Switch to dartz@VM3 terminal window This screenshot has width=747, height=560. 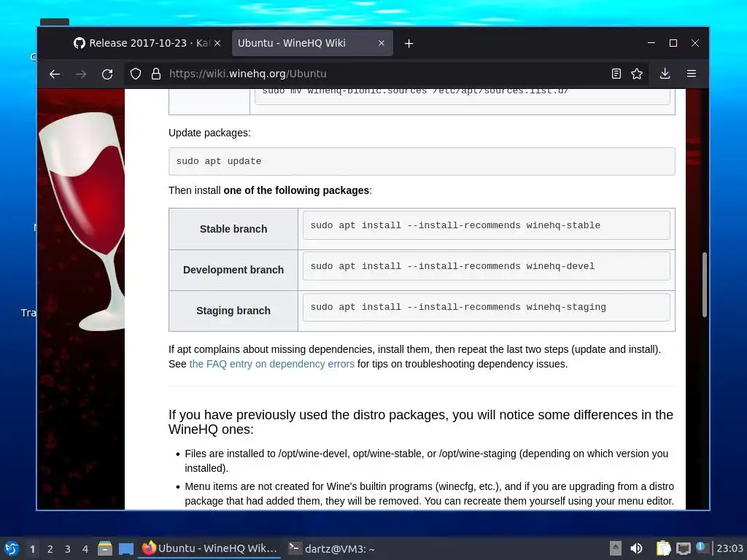332,548
